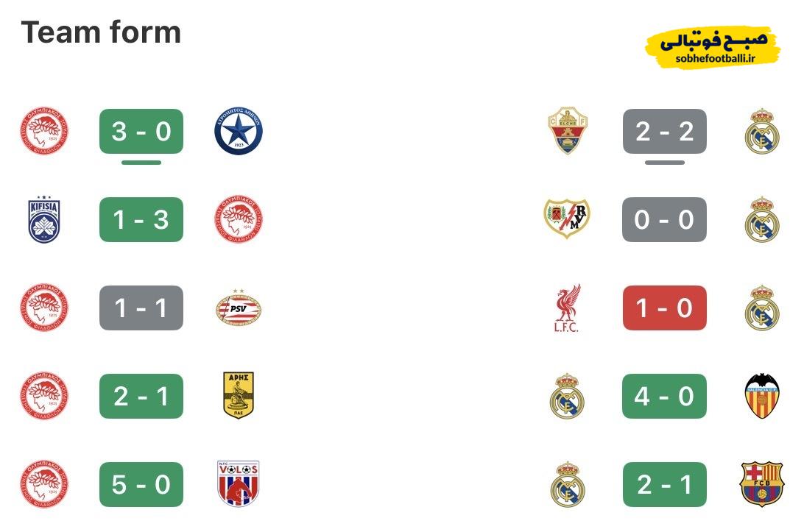Open the Kifisia team crest
804x532 pixels.
click(x=44, y=219)
